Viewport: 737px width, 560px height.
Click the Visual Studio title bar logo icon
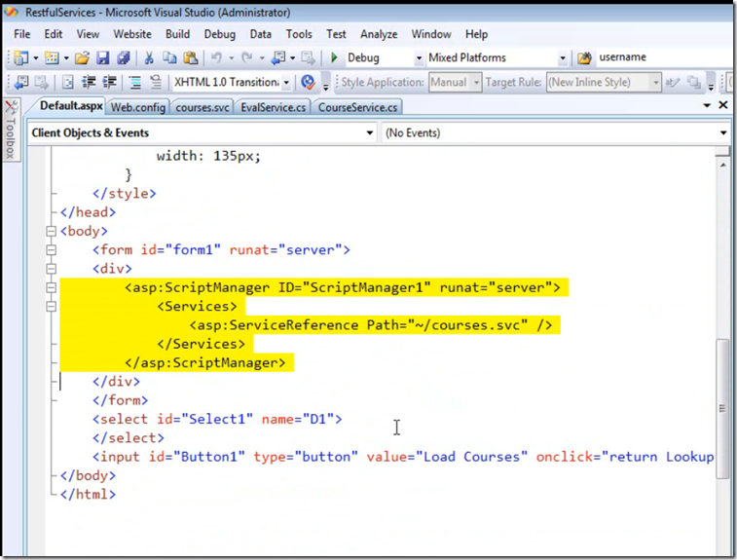(x=12, y=12)
